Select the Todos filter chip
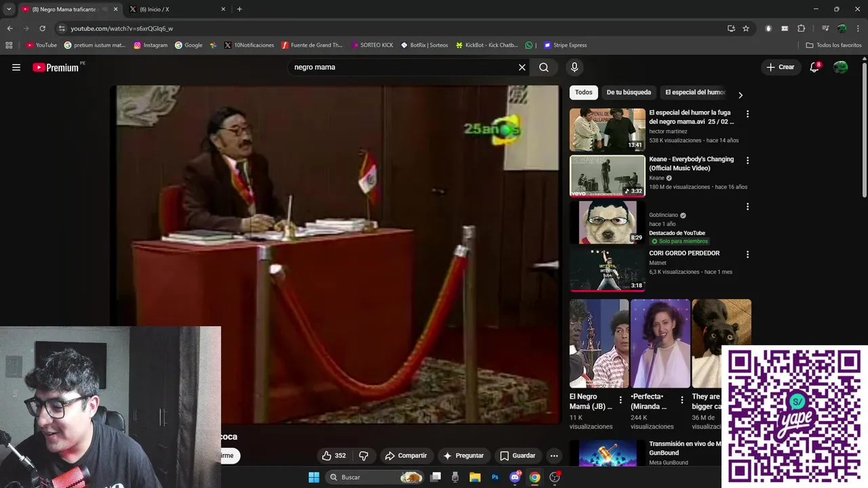Viewport: 868px width, 488px height. pyautogui.click(x=583, y=92)
